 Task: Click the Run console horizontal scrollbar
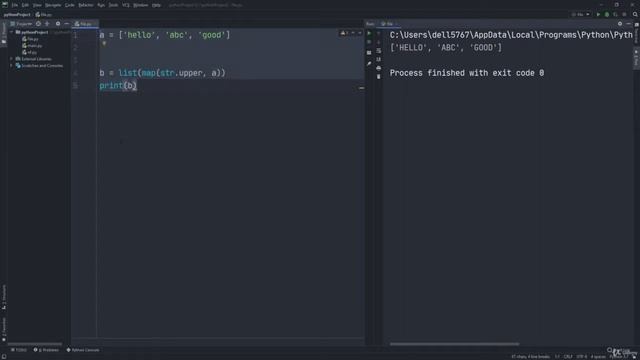454,344
